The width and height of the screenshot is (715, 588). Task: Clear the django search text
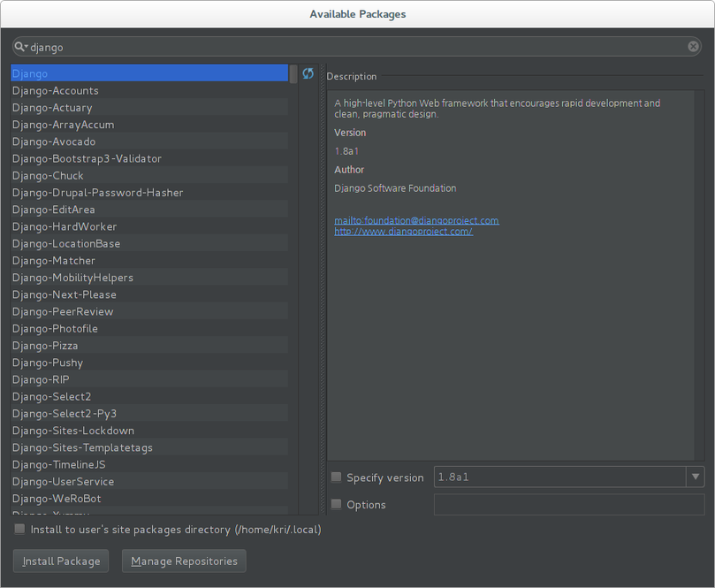(x=693, y=47)
